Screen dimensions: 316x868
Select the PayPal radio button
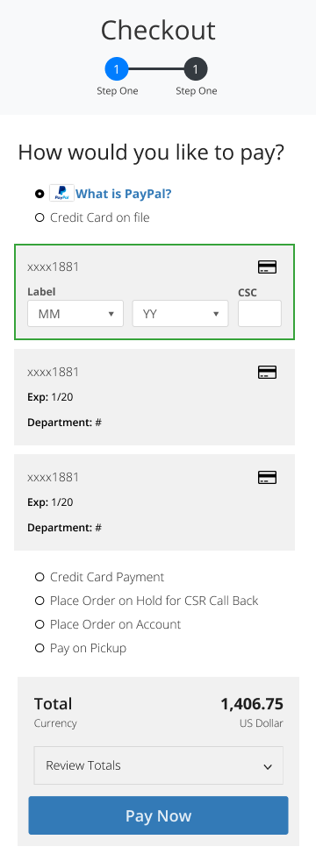click(39, 194)
